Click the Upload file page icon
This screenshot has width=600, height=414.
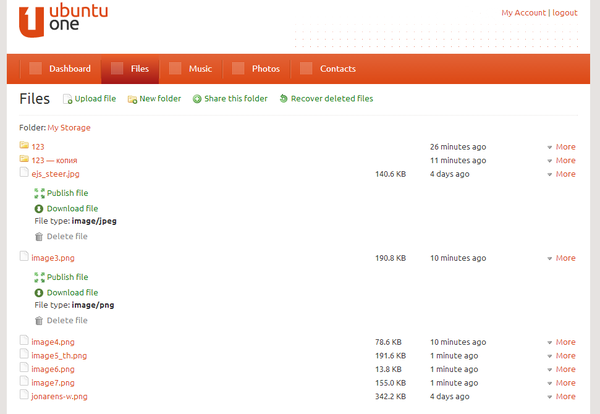[67, 99]
